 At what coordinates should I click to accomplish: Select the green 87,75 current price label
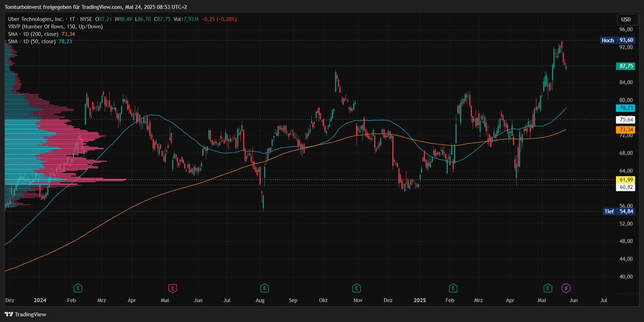pos(625,66)
